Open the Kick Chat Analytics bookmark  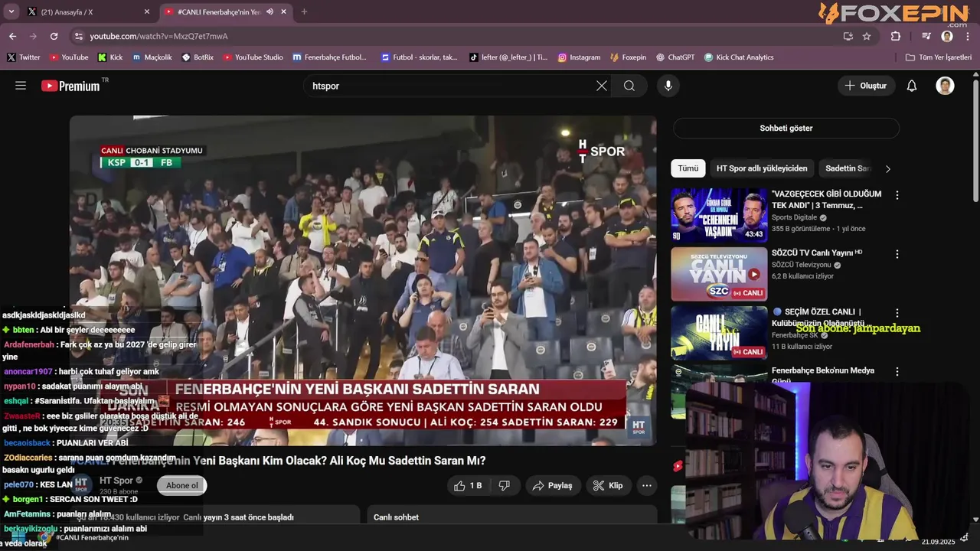[739, 57]
